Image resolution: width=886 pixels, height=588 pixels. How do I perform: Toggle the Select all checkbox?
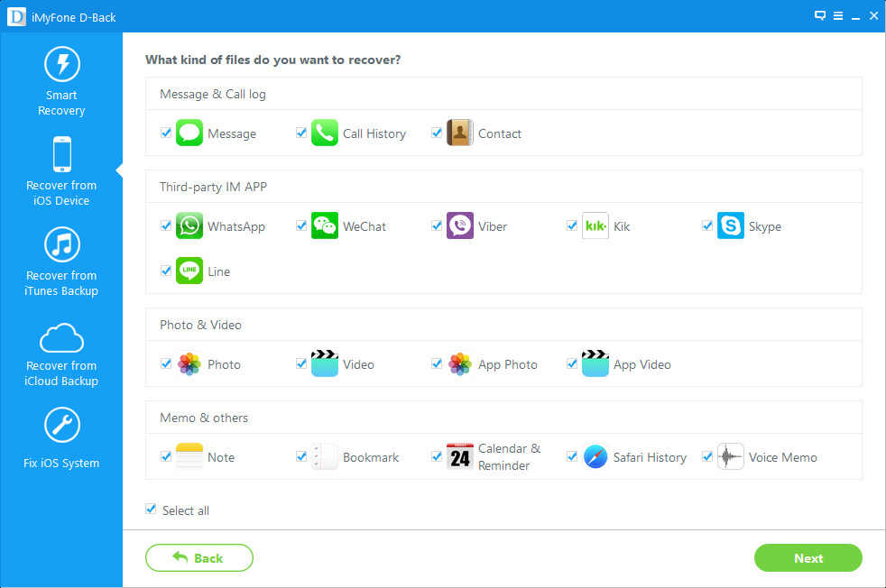(151, 509)
